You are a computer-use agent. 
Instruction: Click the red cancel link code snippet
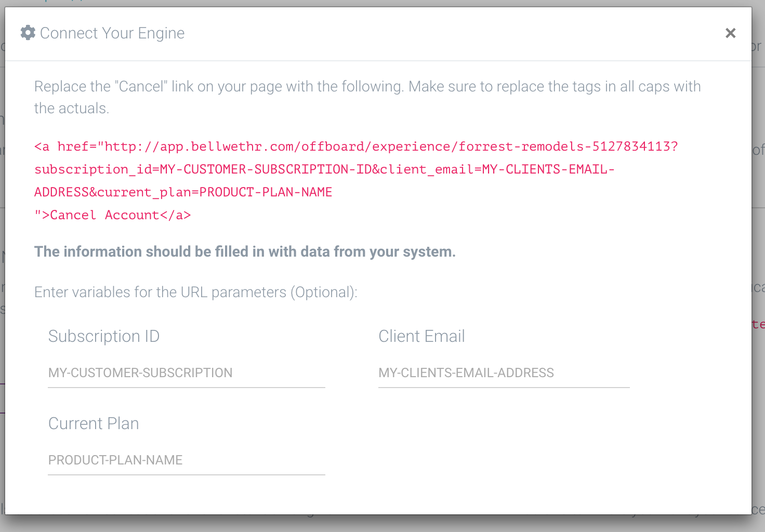point(357,181)
